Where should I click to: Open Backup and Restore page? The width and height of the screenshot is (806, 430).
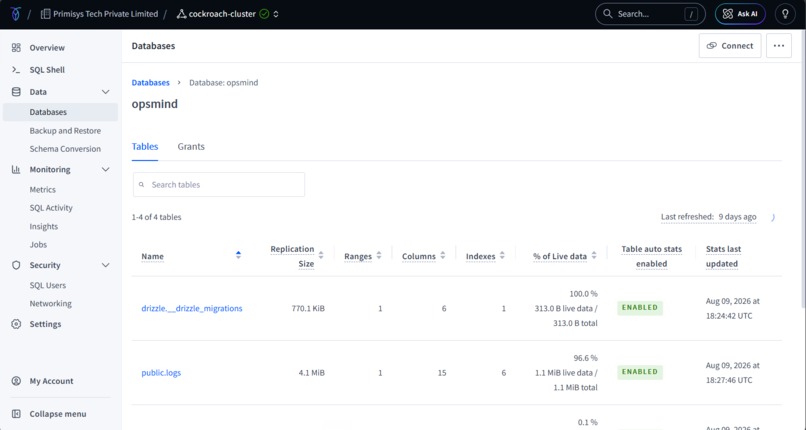pyautogui.click(x=65, y=131)
